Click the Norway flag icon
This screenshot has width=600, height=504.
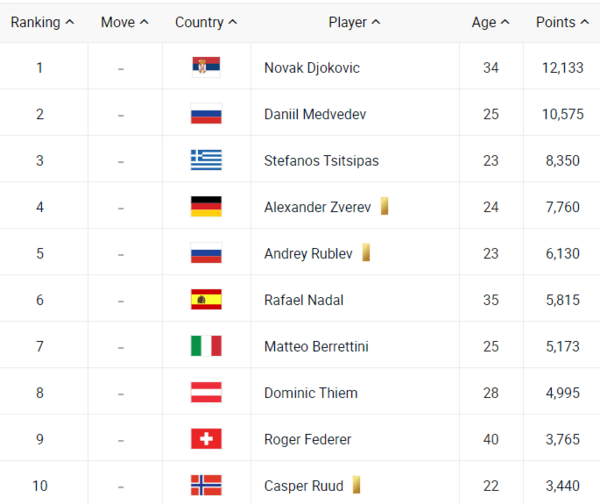206,486
